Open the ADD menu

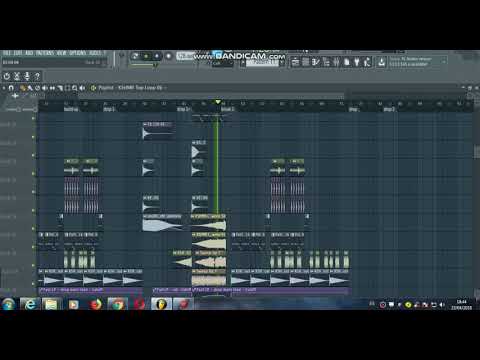(x=29, y=53)
